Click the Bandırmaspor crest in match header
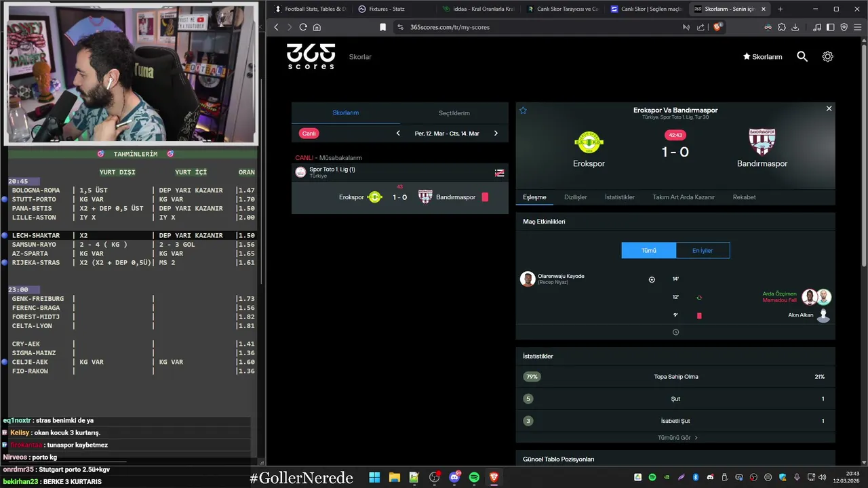 click(x=762, y=142)
